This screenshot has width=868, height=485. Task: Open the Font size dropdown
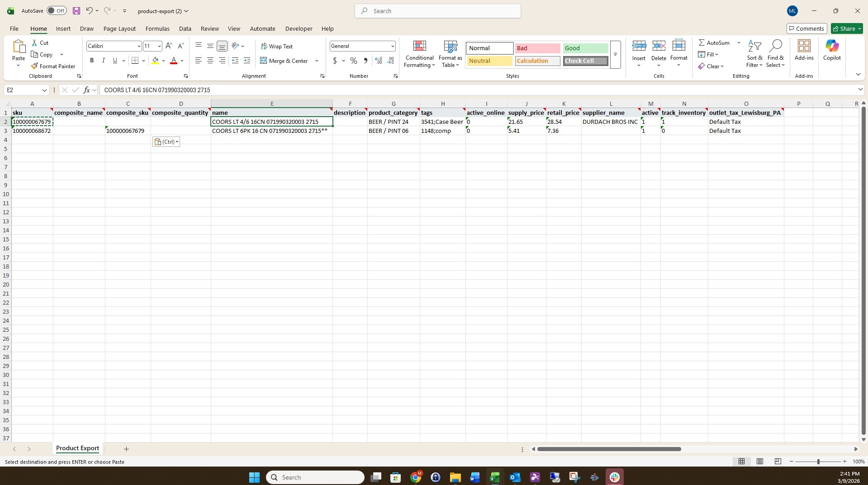[x=159, y=46]
